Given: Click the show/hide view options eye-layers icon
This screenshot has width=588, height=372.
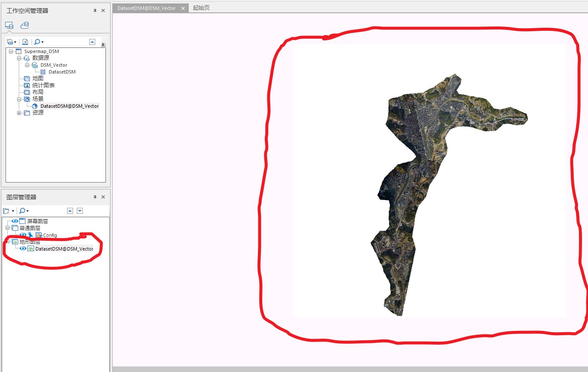Looking at the screenshot, I should 10,42.
